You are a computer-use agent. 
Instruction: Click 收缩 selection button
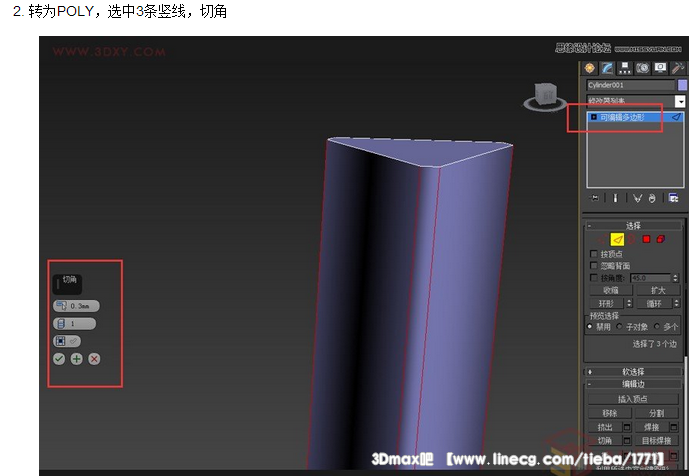tap(611, 290)
